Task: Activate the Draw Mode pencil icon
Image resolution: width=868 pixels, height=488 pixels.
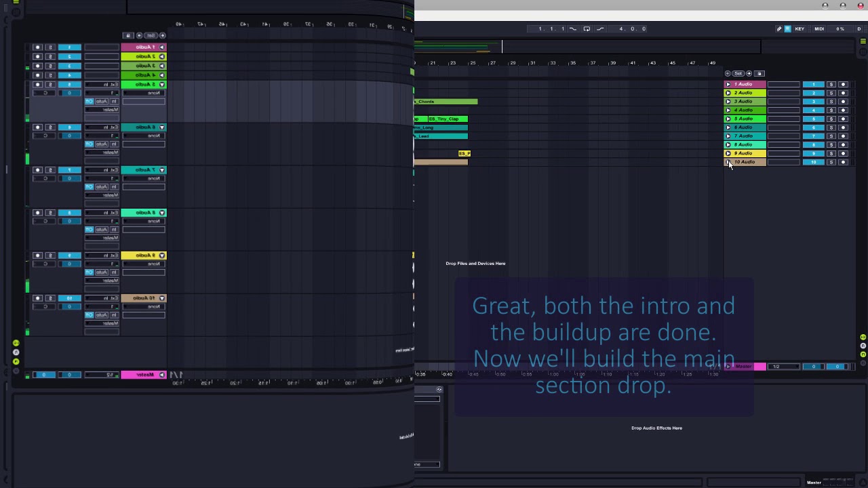Action: 779,28
